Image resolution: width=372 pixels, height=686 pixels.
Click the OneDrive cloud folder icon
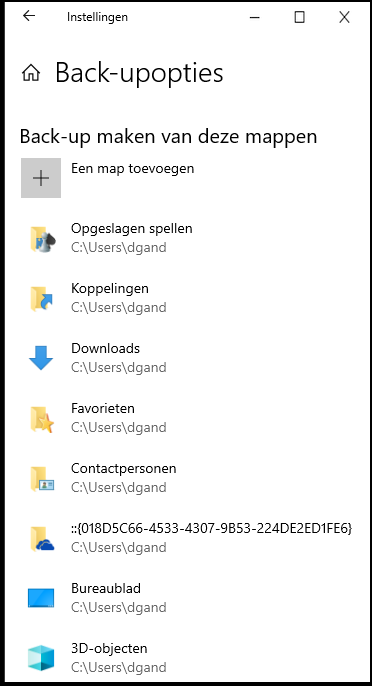tap(42, 539)
